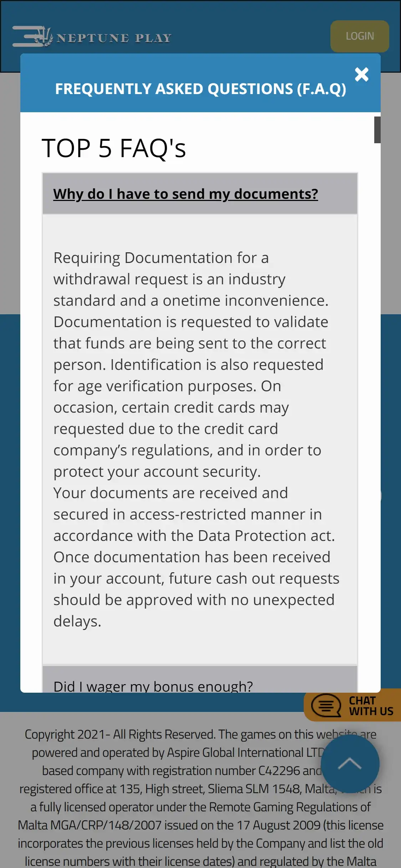Viewport: 401px width, 868px height.
Task: Click the Sliema registered office address line
Action: (x=178, y=789)
